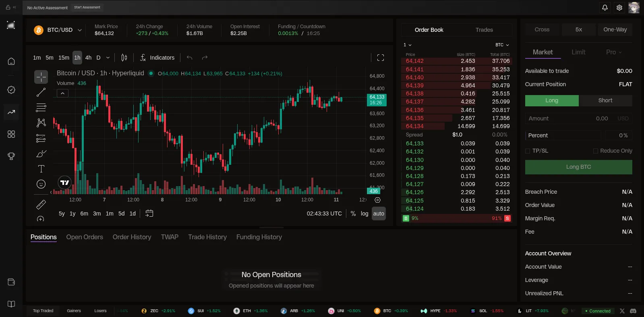Go to the home sidebar icon
The width and height of the screenshot is (644, 317).
point(11,61)
